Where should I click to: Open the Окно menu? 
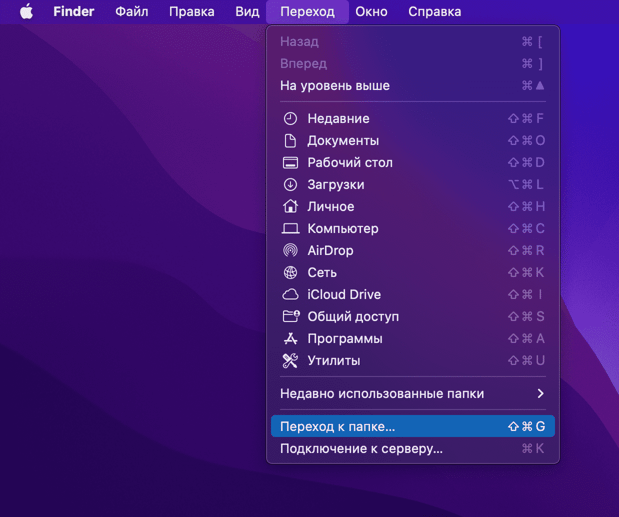click(x=371, y=11)
